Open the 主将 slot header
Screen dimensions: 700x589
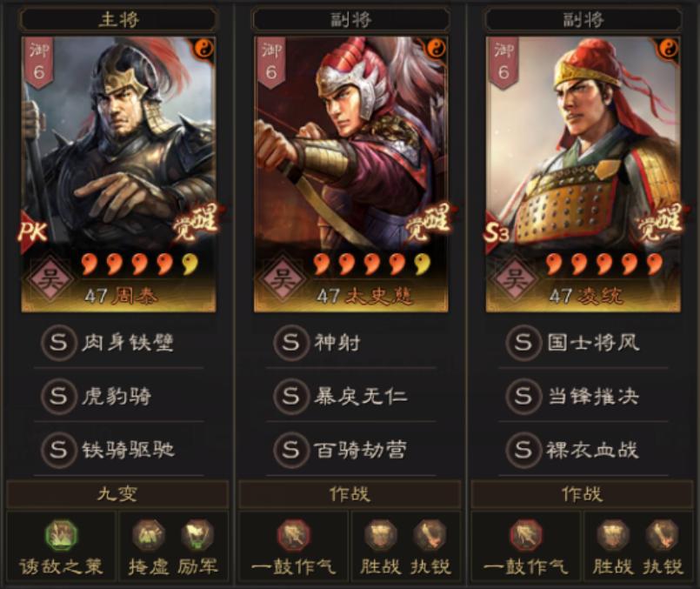pyautogui.click(x=118, y=19)
